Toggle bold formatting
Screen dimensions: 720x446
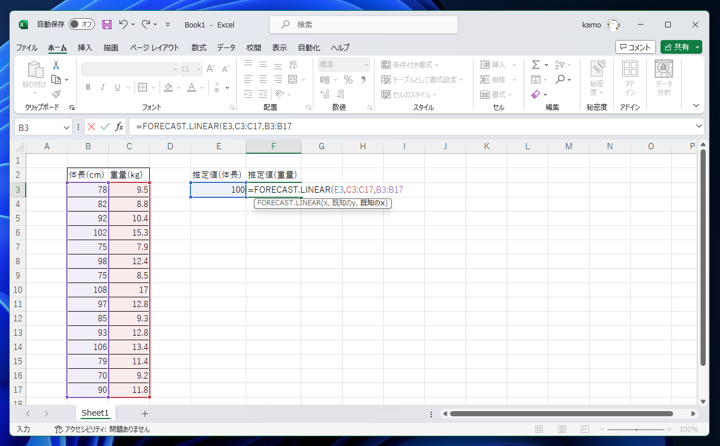pos(88,87)
